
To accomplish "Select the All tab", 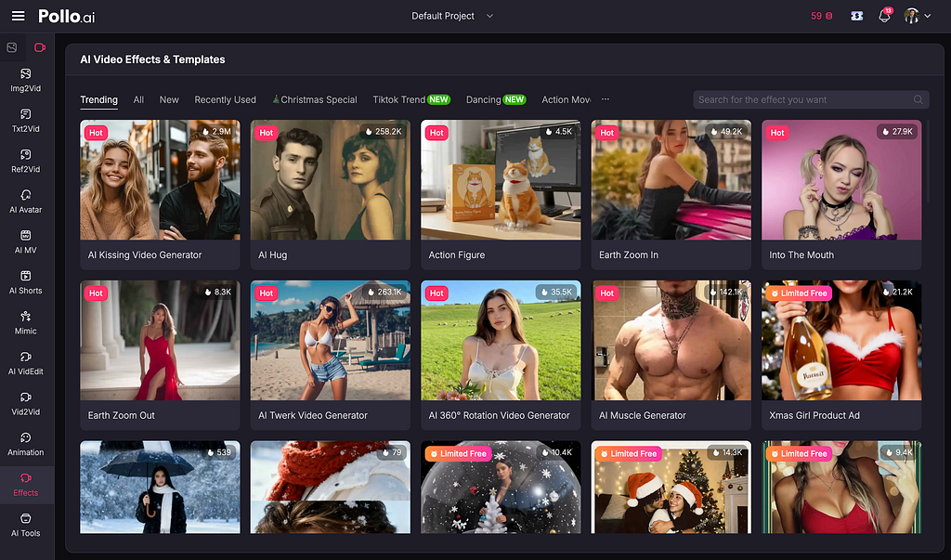I will click(x=138, y=99).
